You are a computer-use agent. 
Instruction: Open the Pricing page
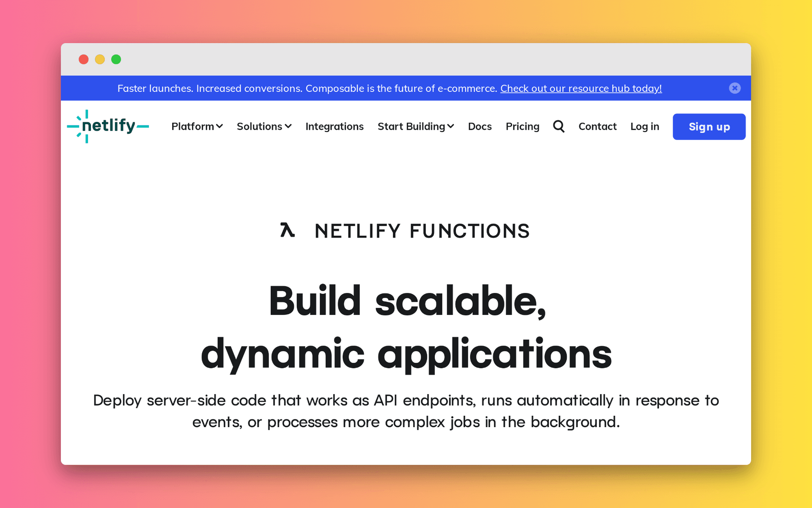522,126
